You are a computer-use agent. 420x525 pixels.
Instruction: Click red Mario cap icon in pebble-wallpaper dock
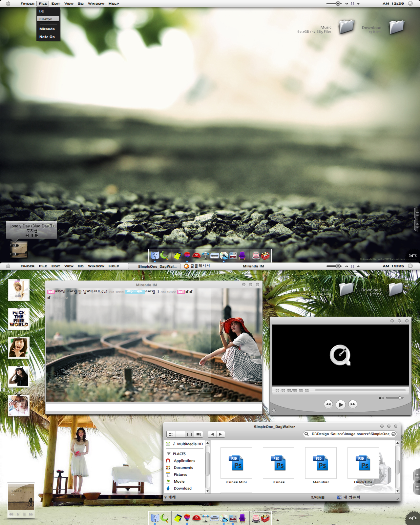pos(196,256)
